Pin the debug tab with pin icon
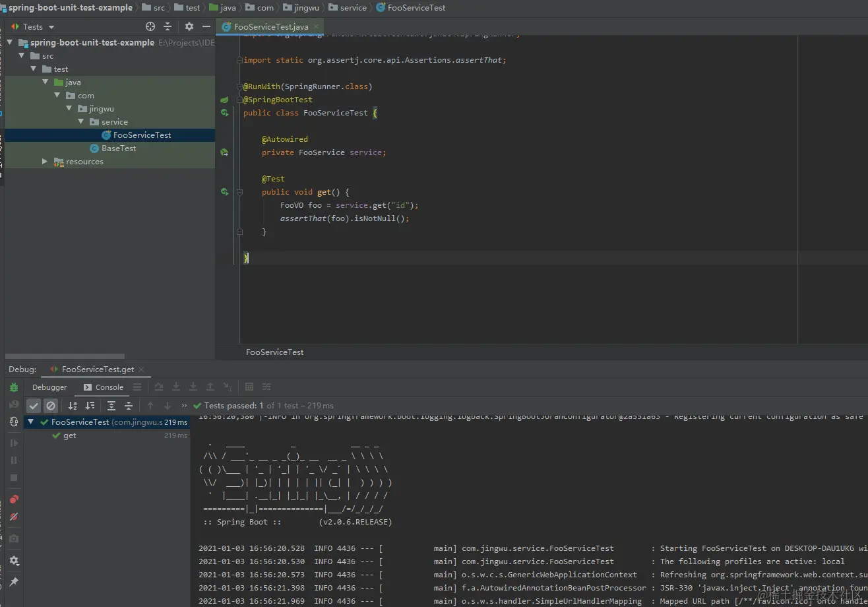This screenshot has width=868, height=607. 14,582
